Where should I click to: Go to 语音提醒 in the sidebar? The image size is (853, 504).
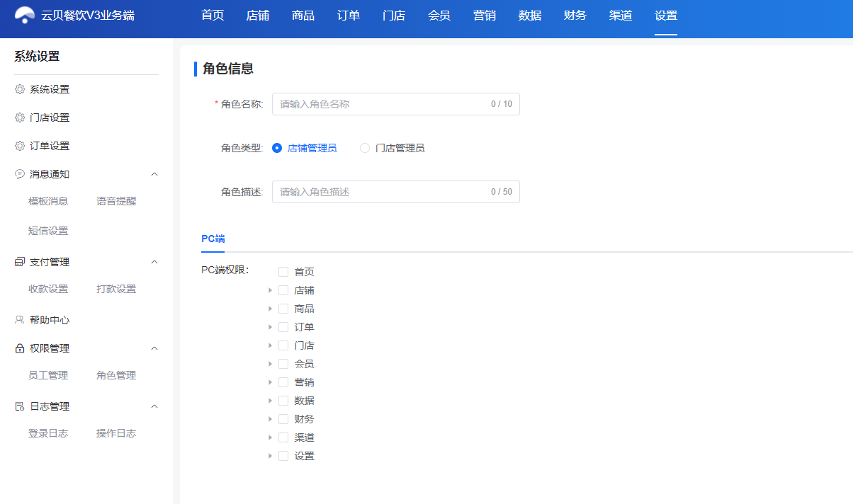click(x=116, y=201)
